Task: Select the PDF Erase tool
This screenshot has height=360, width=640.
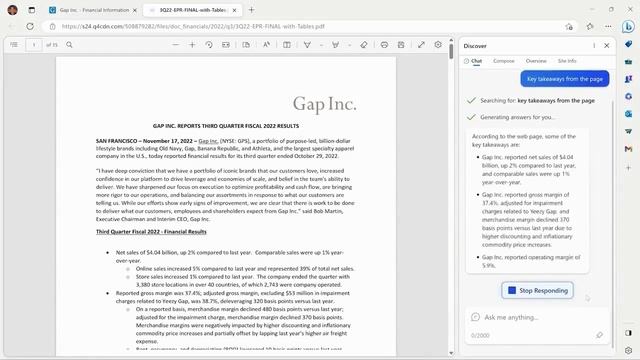Action: [x=364, y=45]
